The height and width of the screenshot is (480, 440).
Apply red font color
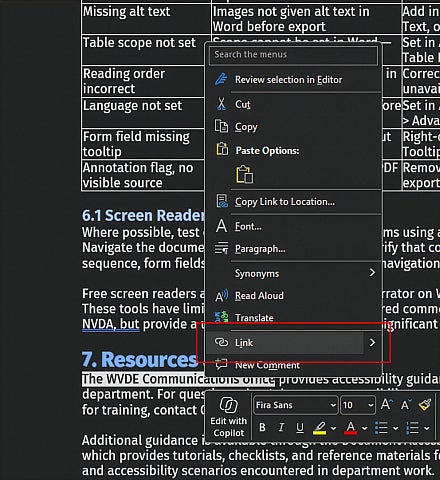pyautogui.click(x=350, y=428)
